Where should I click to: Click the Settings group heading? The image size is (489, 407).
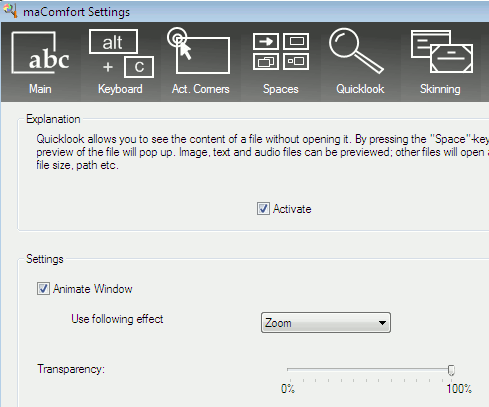point(45,259)
